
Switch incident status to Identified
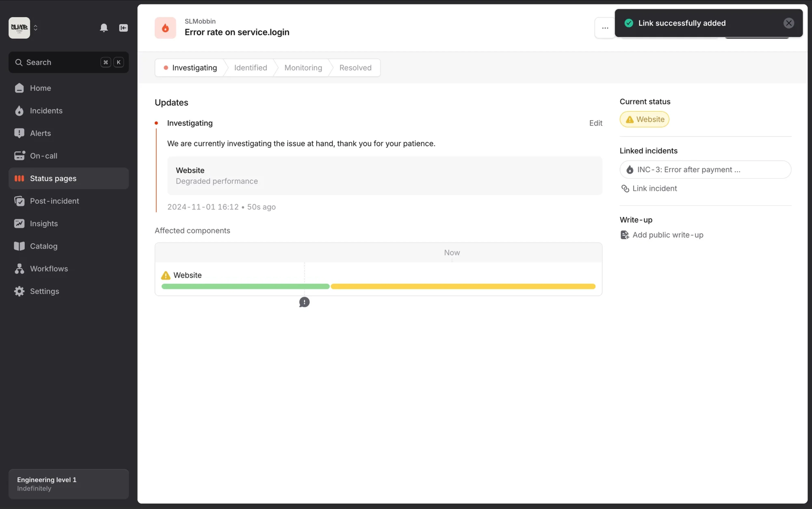coord(250,67)
